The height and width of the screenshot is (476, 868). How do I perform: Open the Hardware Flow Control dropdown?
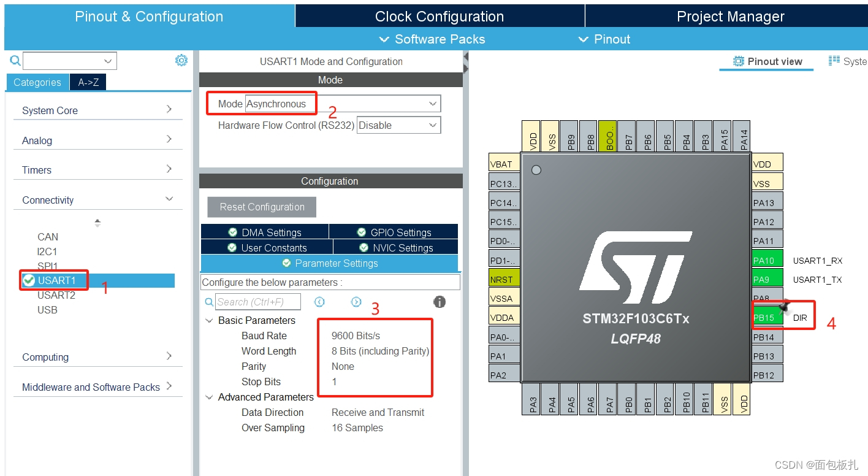click(398, 125)
